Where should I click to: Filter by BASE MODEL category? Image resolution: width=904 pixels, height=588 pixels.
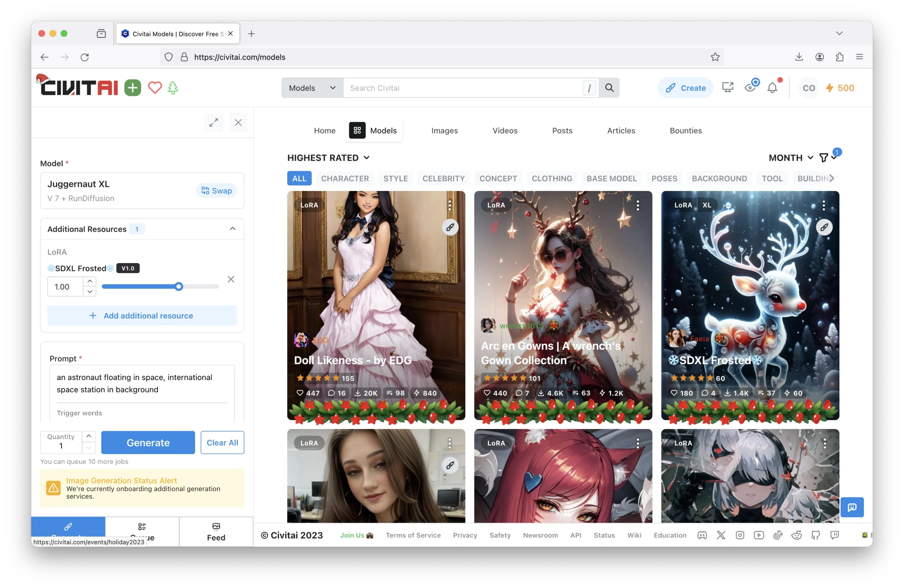click(x=612, y=178)
